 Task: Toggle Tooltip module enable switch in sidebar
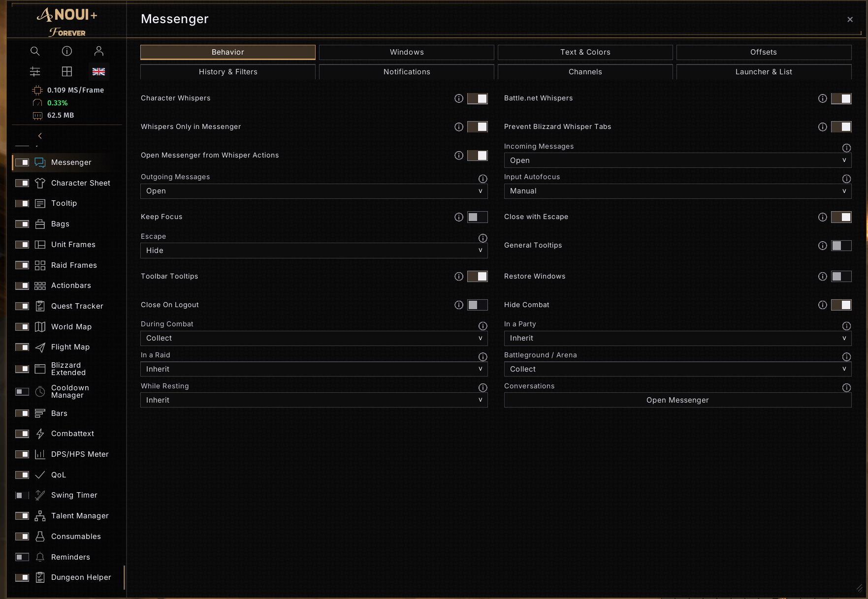click(22, 203)
